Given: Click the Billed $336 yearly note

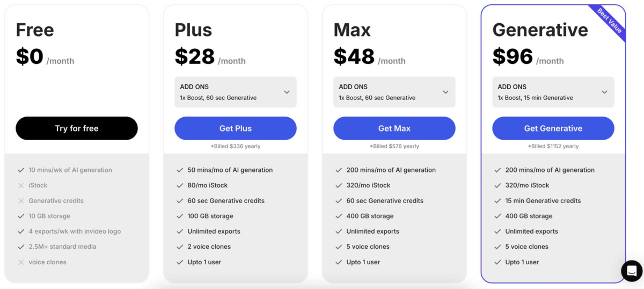Looking at the screenshot, I should [236, 146].
